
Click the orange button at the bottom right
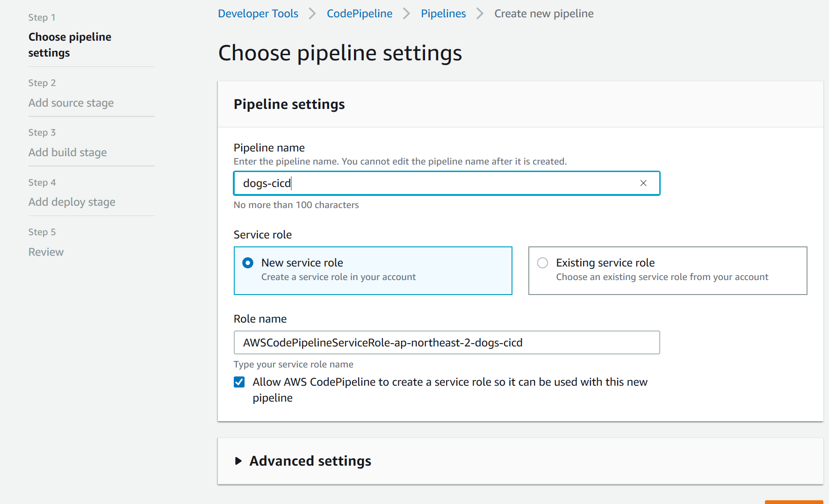793,502
